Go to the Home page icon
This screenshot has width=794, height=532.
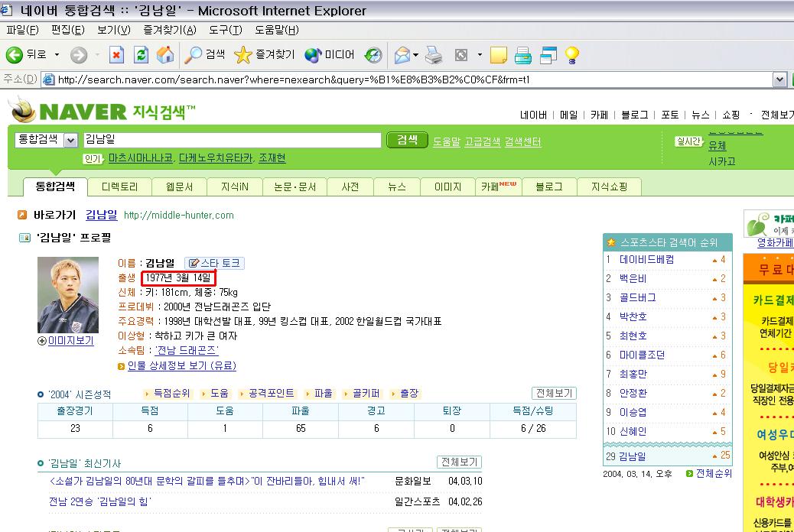[x=165, y=55]
